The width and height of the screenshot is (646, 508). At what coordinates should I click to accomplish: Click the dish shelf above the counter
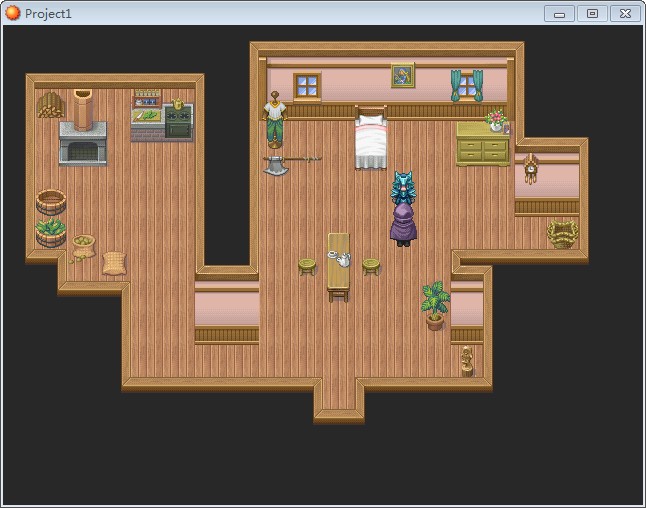point(147,98)
